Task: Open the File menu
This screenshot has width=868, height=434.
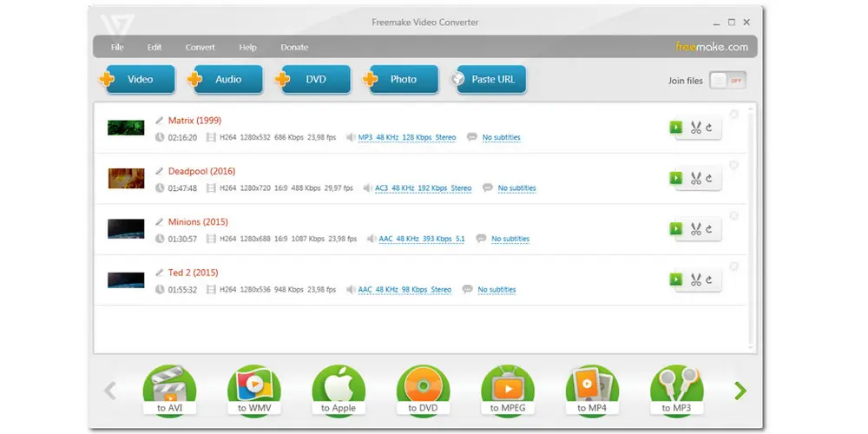Action: pyautogui.click(x=117, y=47)
